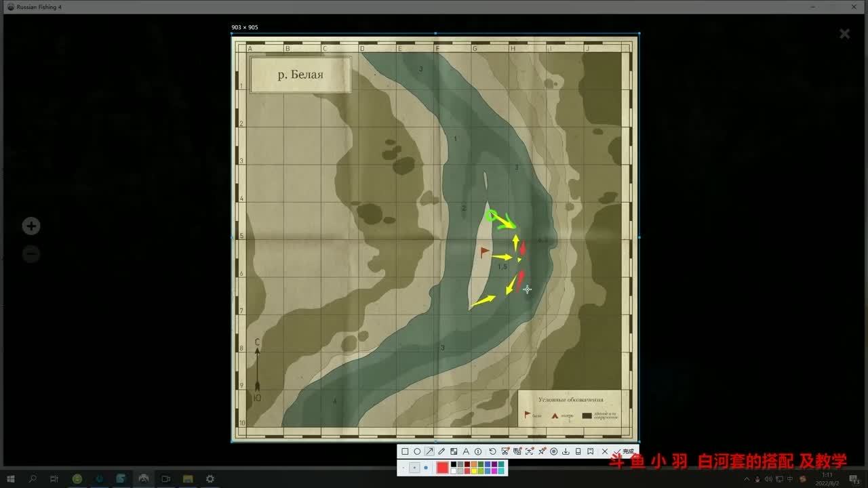The width and height of the screenshot is (868, 488).
Task: Add a numbered marker annotation
Action: click(478, 451)
